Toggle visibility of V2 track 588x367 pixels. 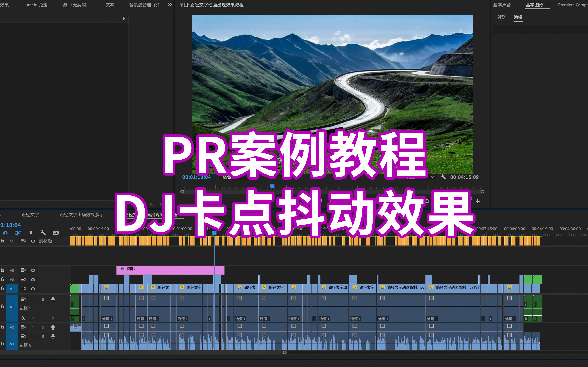pyautogui.click(x=33, y=278)
